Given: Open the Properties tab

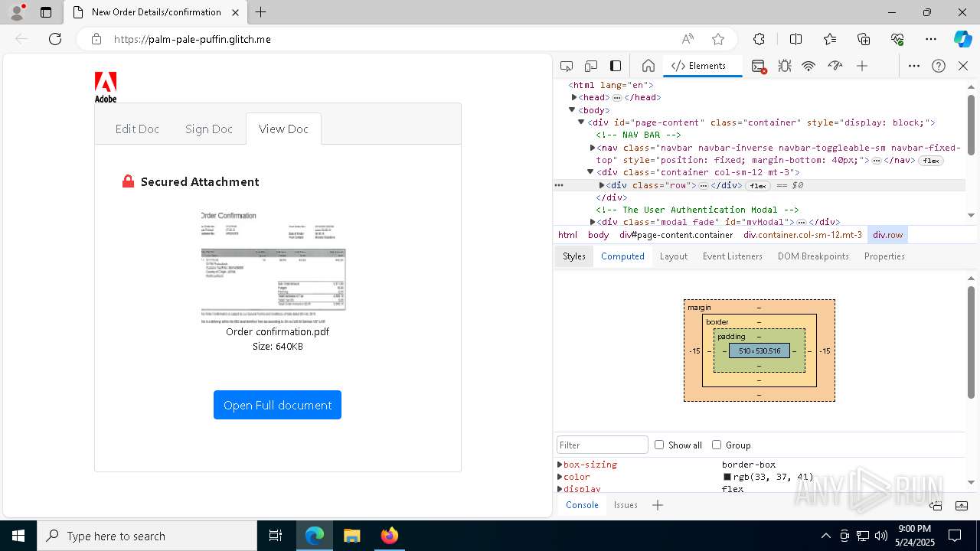Looking at the screenshot, I should point(884,256).
